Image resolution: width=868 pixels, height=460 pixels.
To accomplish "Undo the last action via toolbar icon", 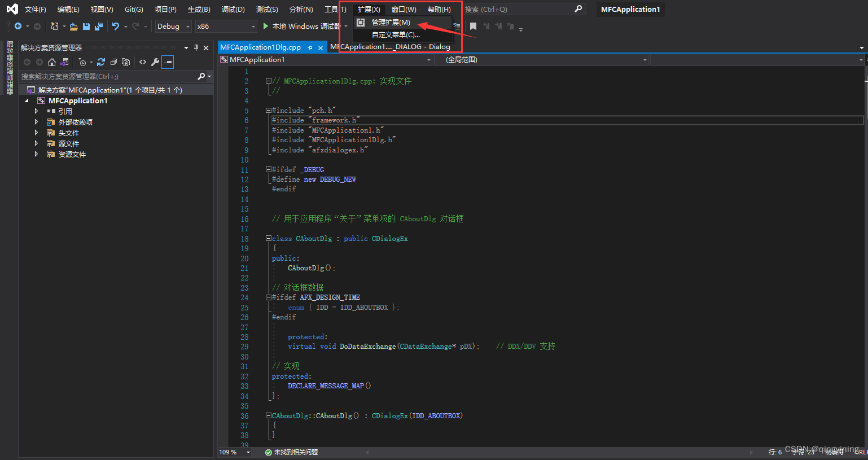I will pos(116,26).
